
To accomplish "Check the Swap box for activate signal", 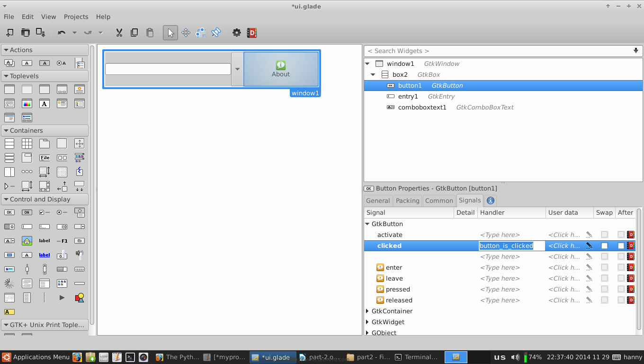I will pyautogui.click(x=604, y=235).
